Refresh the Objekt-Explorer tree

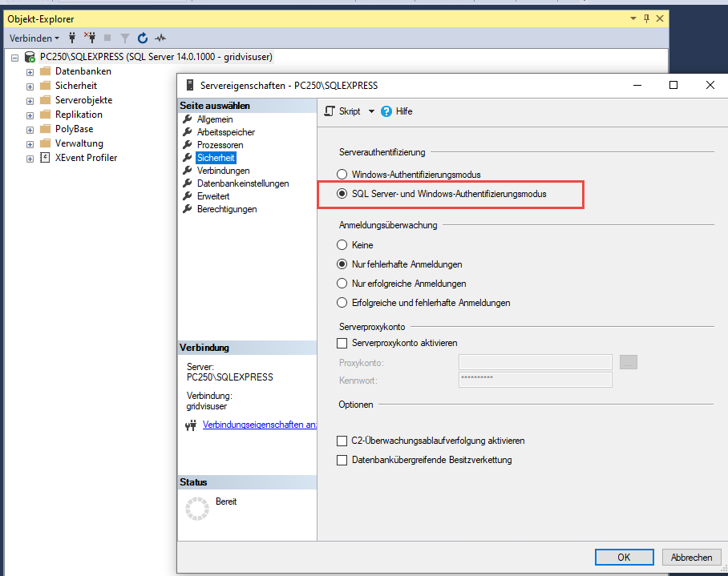pos(143,38)
